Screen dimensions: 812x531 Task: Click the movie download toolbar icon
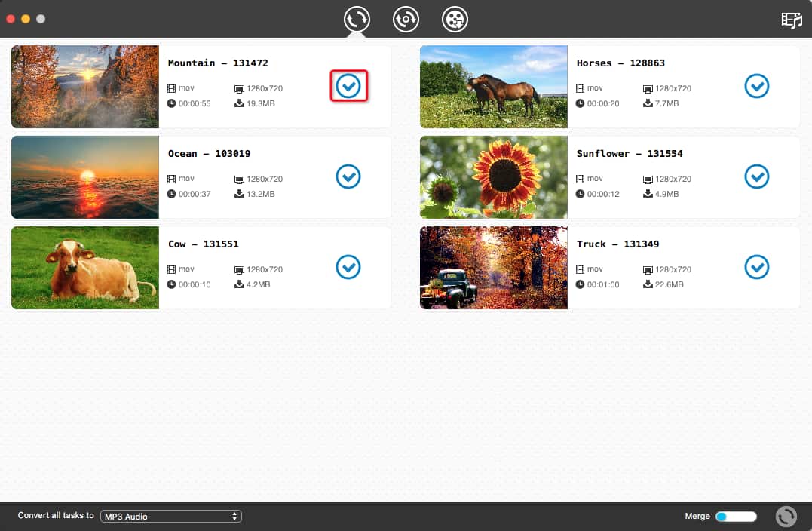point(455,20)
